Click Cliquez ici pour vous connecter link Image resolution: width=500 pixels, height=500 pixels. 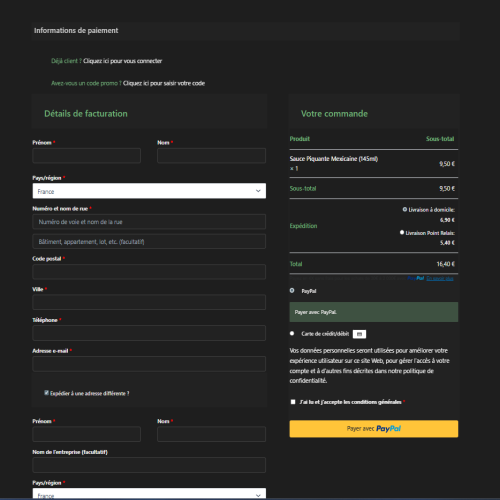(x=123, y=61)
